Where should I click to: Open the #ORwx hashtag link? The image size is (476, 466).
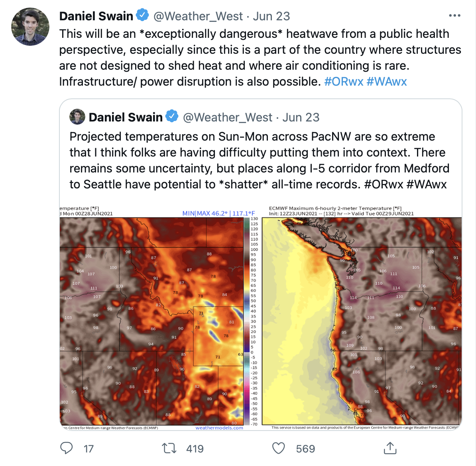344,82
